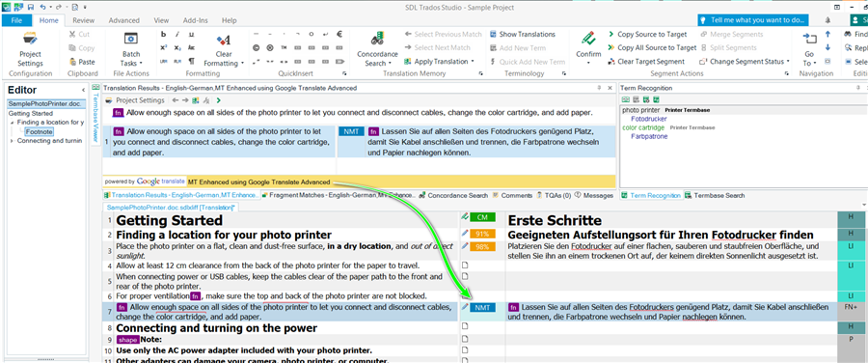Click the up arrow in Navigation group

pos(827,35)
